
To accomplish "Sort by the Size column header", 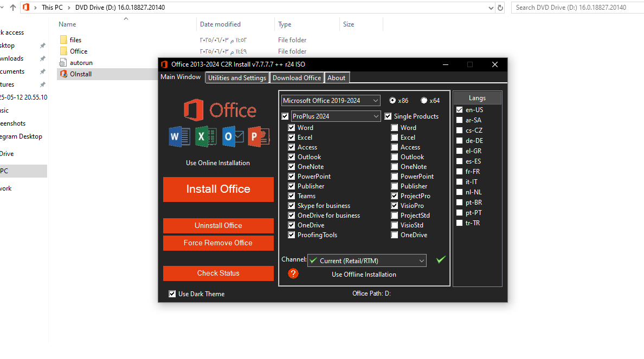I will coord(349,24).
